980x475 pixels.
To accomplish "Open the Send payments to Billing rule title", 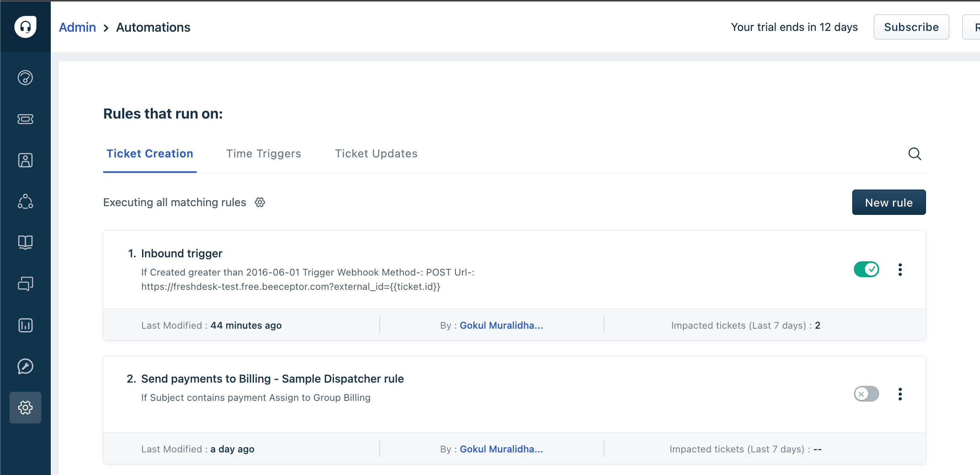I will tap(273, 379).
